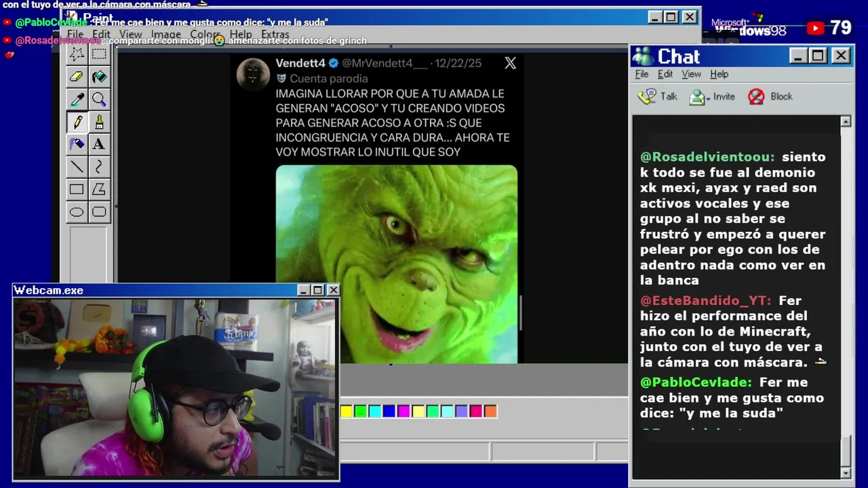Select the straight Line tool
This screenshot has width=868, height=488.
[77, 167]
